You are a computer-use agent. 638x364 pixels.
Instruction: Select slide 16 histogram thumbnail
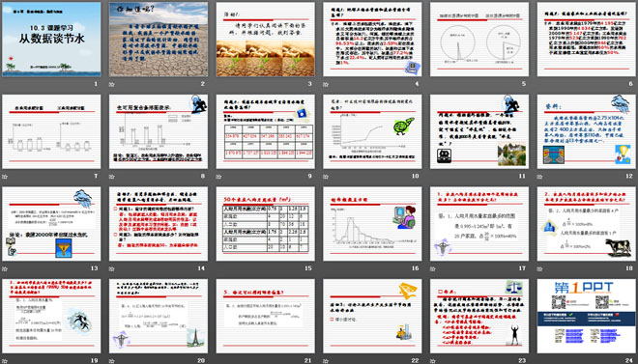(372, 224)
